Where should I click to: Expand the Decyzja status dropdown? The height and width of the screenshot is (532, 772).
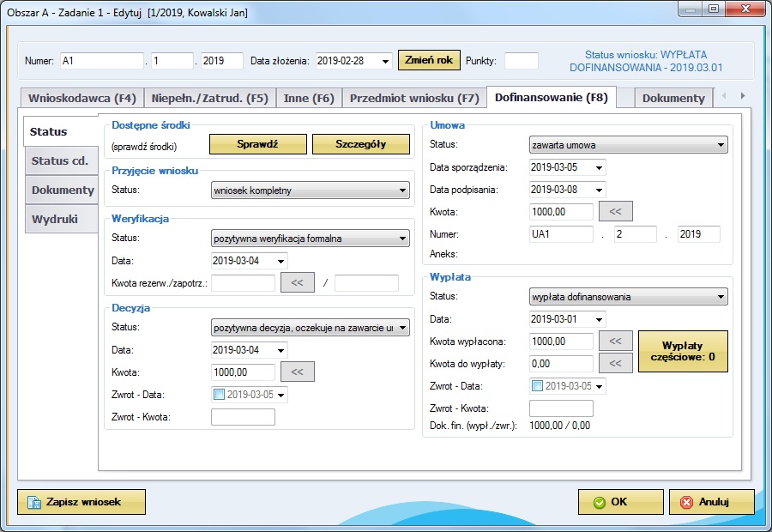click(402, 328)
